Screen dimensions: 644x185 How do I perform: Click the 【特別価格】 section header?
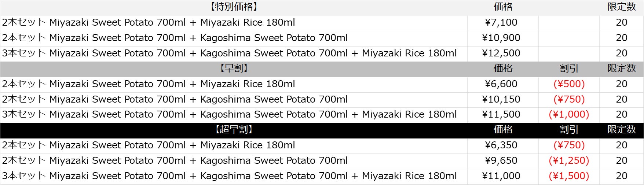(x=234, y=7)
